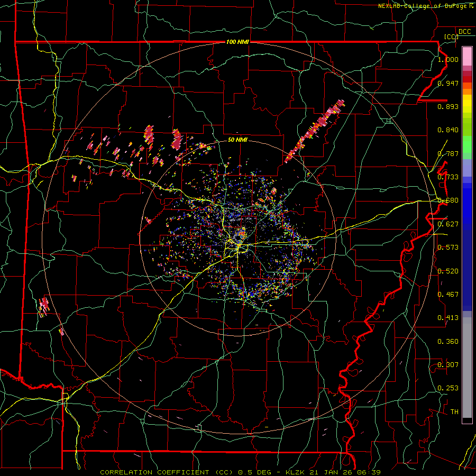This screenshot has height=476, width=476.
Task: Click the 0.787 scale value
Action: point(448,153)
